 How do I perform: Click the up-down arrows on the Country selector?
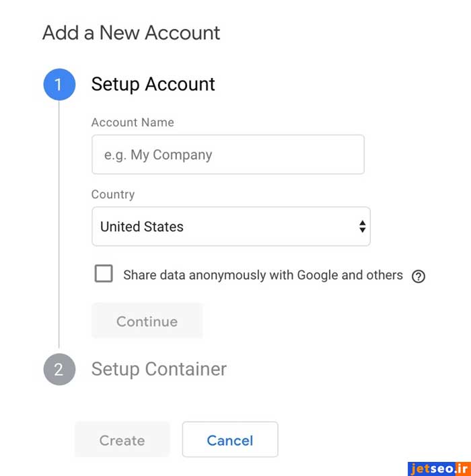(363, 227)
